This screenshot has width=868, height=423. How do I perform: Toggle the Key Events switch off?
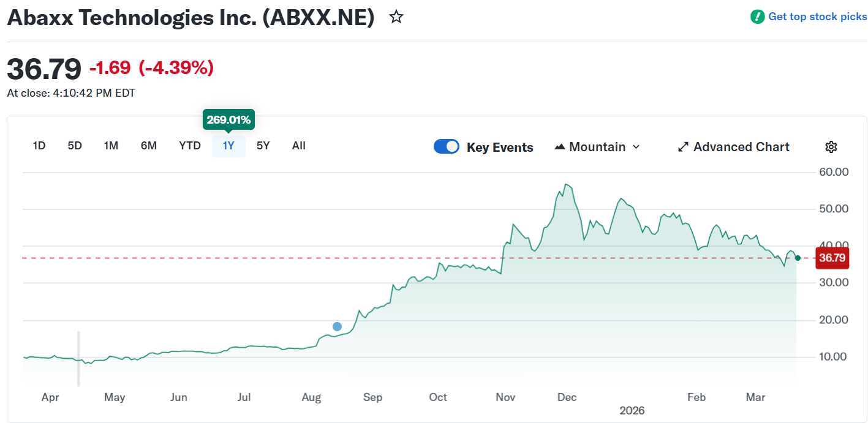[447, 147]
